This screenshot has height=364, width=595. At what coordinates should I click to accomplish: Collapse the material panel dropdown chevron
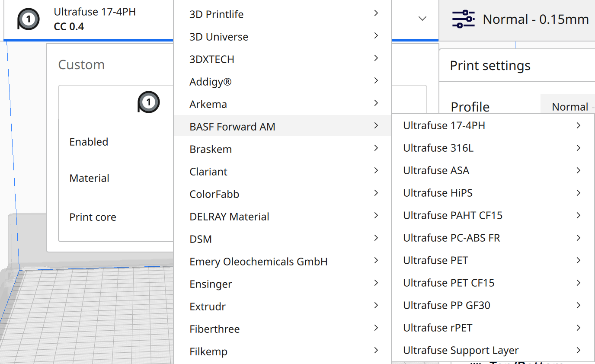tap(422, 19)
